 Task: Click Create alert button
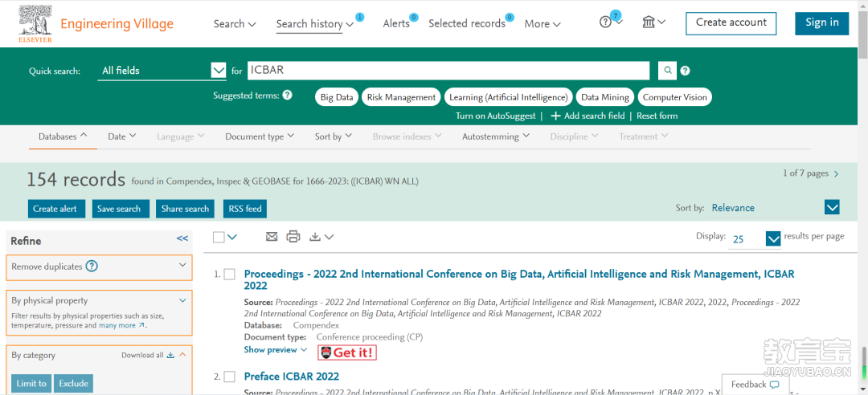(56, 209)
